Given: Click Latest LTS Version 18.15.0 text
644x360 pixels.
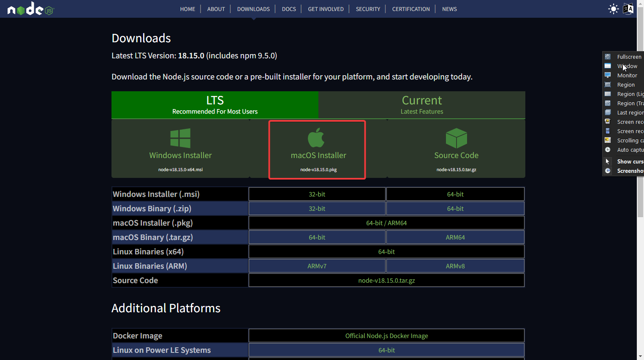Looking at the screenshot, I should (x=194, y=55).
